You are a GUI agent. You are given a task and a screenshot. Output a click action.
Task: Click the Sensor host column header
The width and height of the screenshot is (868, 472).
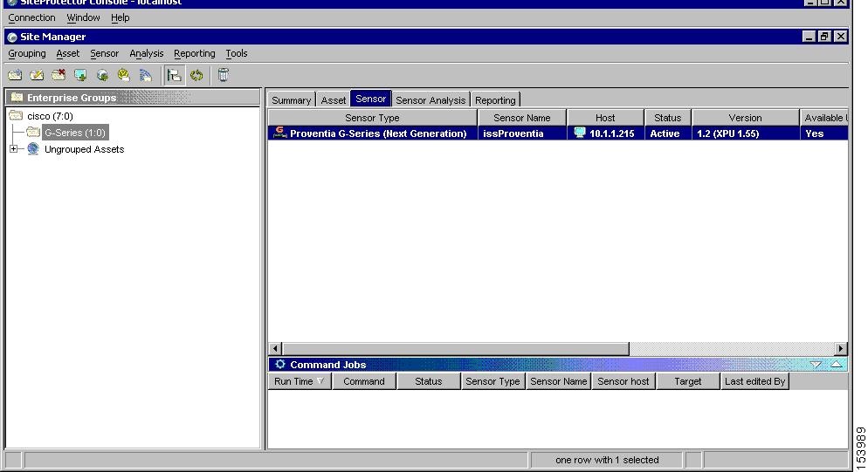[x=623, y=381]
